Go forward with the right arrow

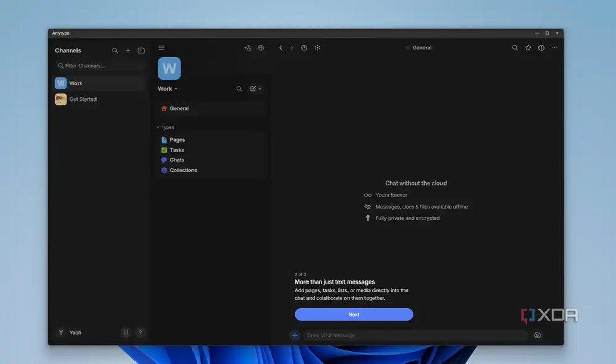[x=292, y=48]
